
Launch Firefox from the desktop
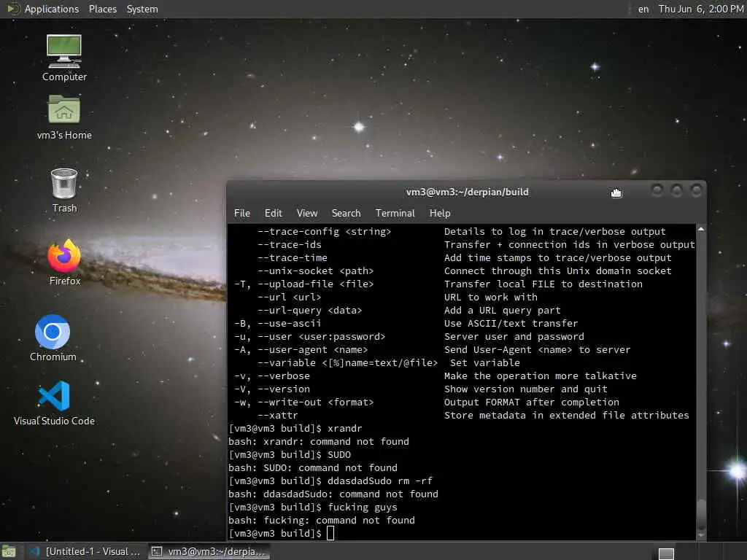point(64,262)
